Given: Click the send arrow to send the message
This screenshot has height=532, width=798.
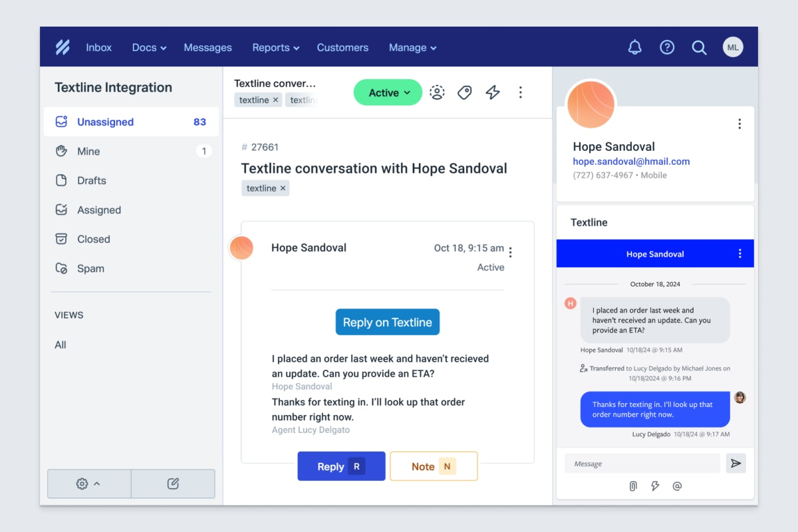Looking at the screenshot, I should point(735,464).
